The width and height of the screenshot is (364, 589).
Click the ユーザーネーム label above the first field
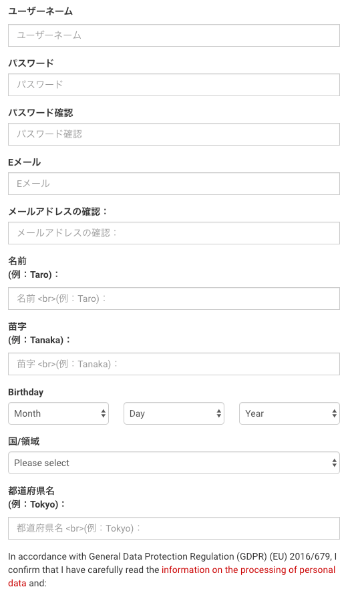41,11
